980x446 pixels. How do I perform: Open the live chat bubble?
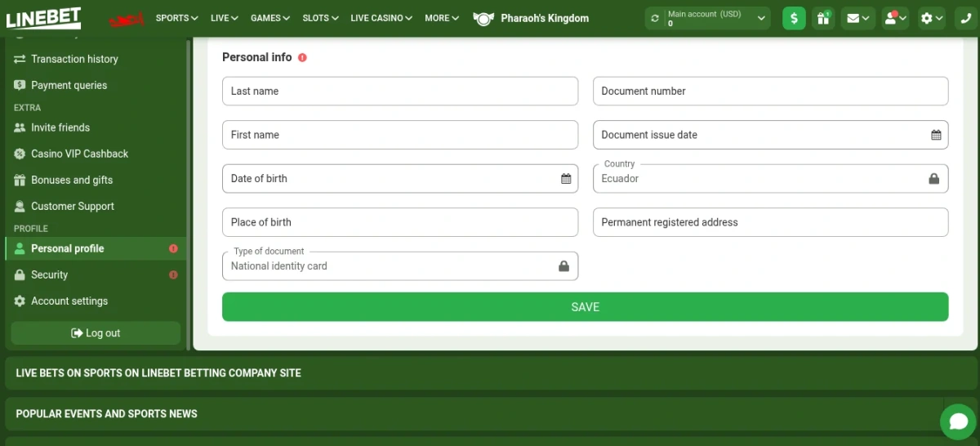point(958,421)
